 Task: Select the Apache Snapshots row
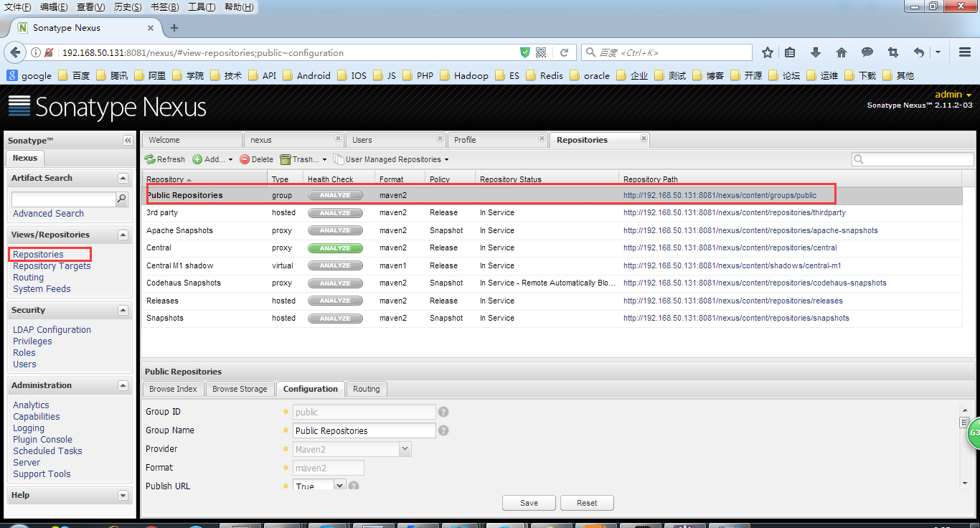[551, 231]
